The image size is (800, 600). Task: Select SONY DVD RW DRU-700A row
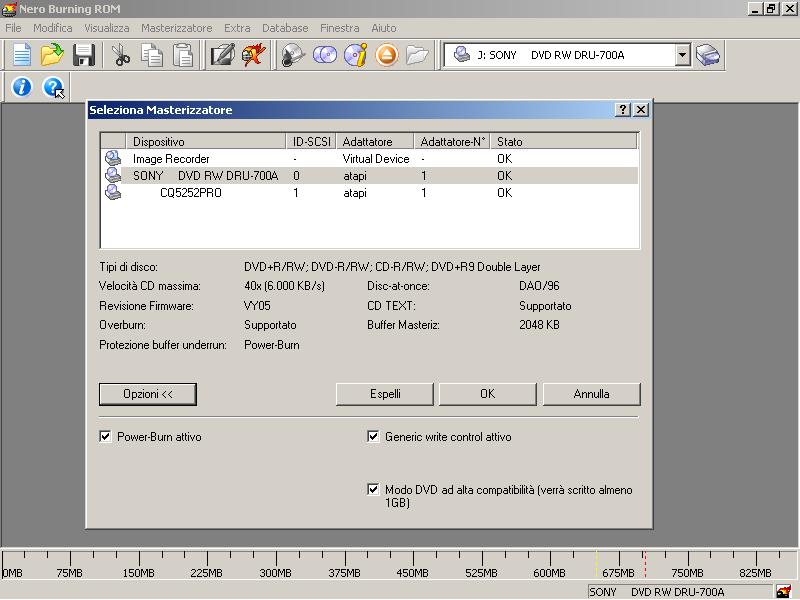point(369,176)
